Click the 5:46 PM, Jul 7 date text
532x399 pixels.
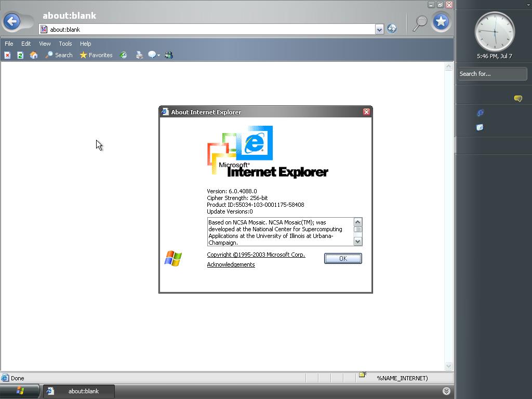495,56
